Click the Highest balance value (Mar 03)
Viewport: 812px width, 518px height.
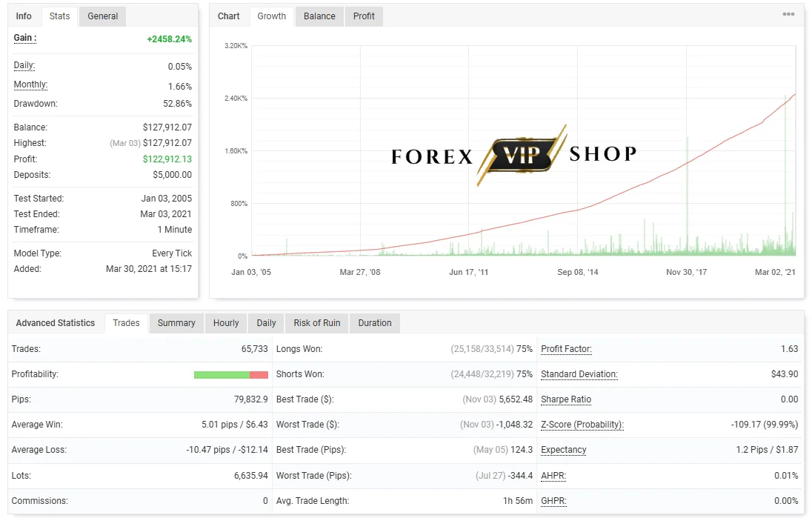click(150, 143)
